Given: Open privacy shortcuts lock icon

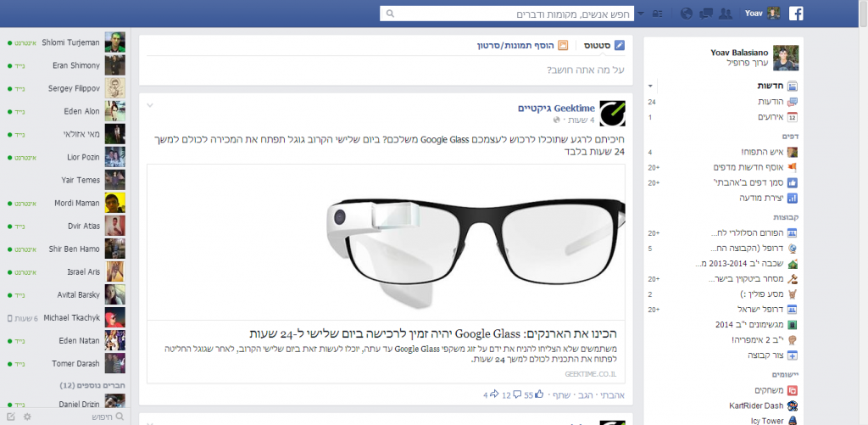Looking at the screenshot, I should [x=658, y=14].
